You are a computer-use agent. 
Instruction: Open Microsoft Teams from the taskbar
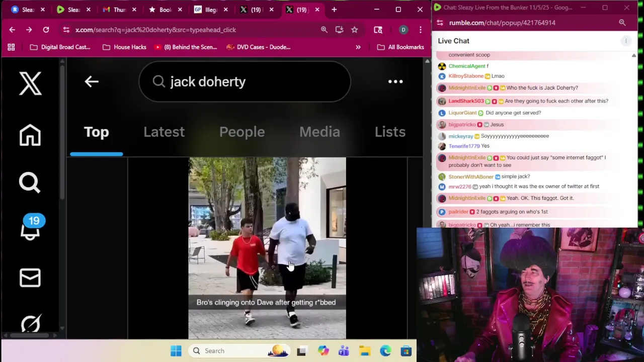point(344,351)
